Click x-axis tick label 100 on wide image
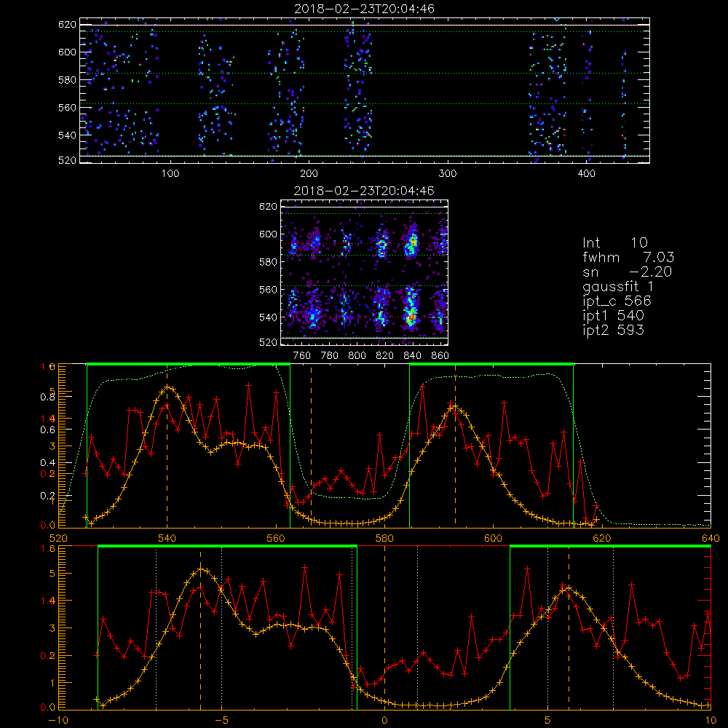 click(170, 174)
